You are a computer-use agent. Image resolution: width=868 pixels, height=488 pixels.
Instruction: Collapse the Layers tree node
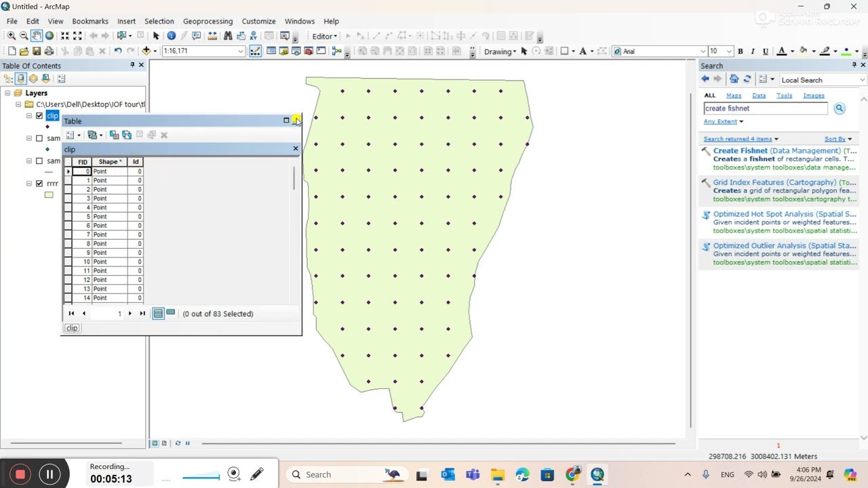(x=7, y=94)
